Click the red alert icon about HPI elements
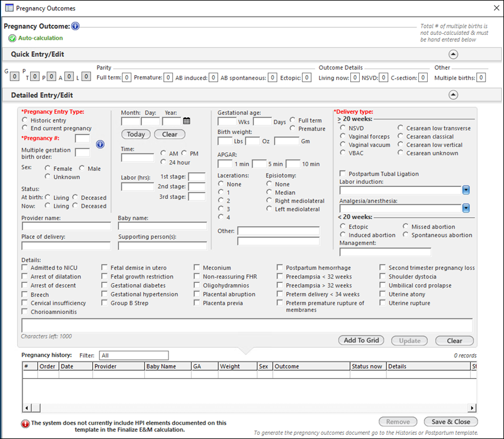 [x=25, y=424]
